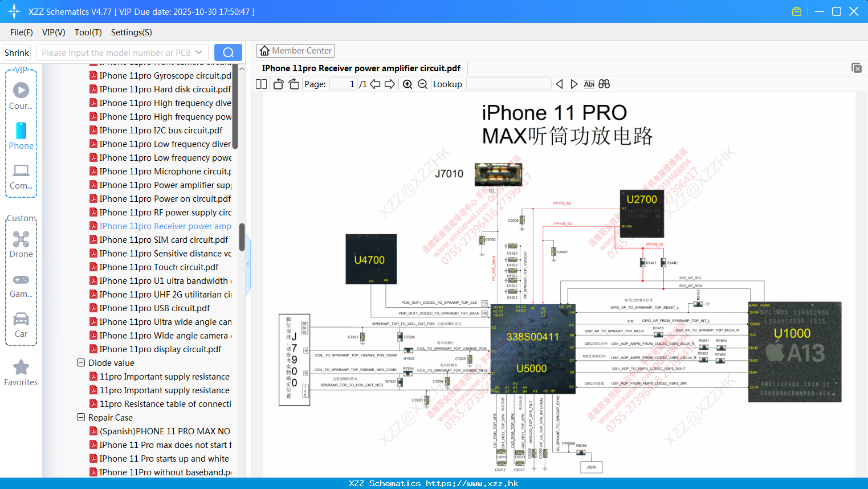The height and width of the screenshot is (489, 868).
Task: Click the yellow toolbox icon in title bar
Action: point(797,11)
